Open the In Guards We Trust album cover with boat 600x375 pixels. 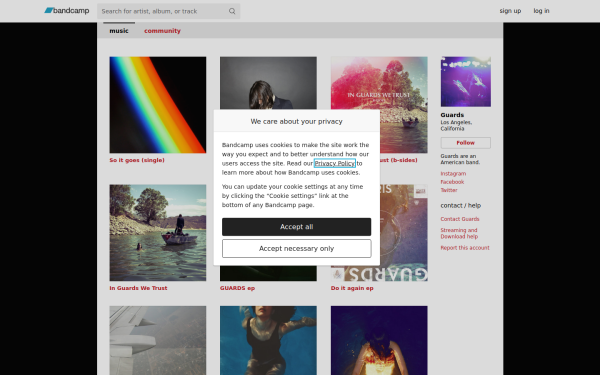(158, 233)
